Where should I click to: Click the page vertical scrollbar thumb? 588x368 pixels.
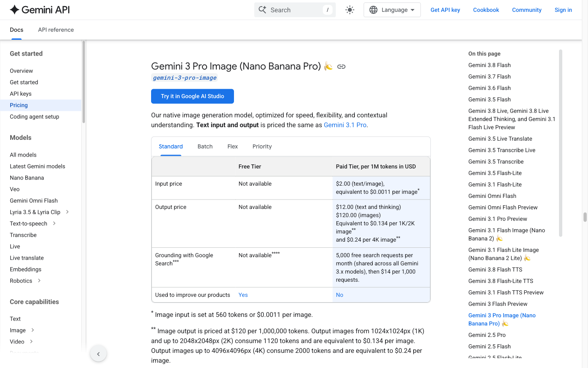(585, 217)
